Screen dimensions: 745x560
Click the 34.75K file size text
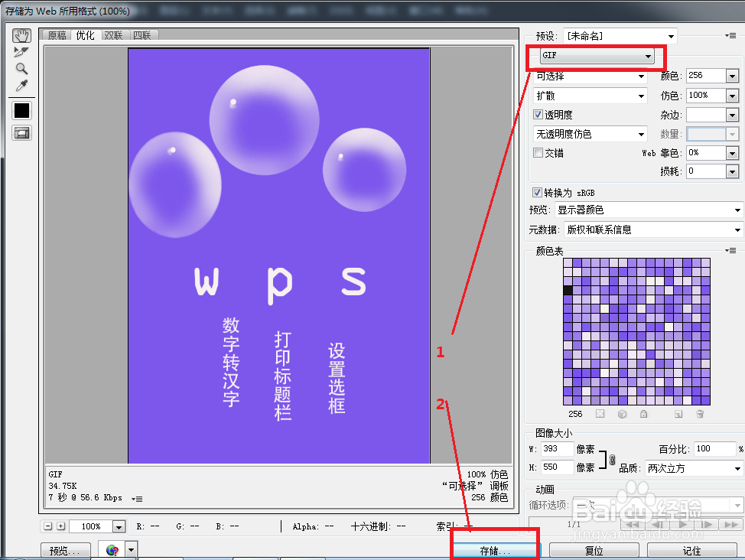point(63,486)
